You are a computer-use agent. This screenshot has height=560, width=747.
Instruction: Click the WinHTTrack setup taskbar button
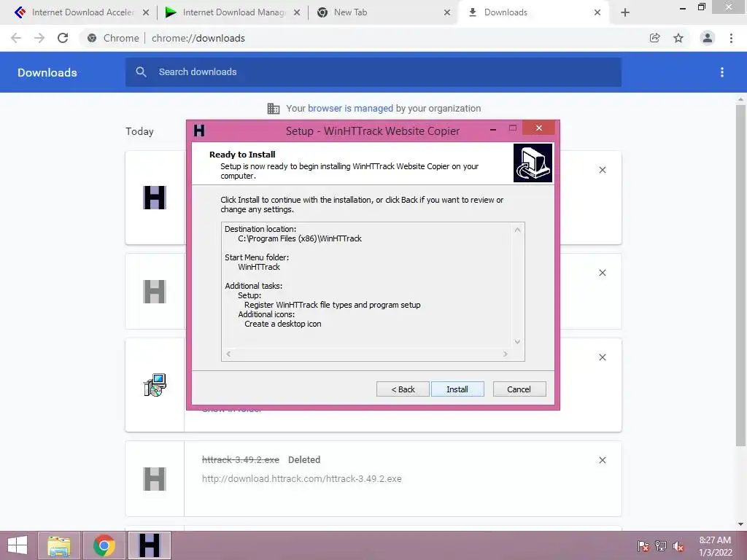pos(149,545)
